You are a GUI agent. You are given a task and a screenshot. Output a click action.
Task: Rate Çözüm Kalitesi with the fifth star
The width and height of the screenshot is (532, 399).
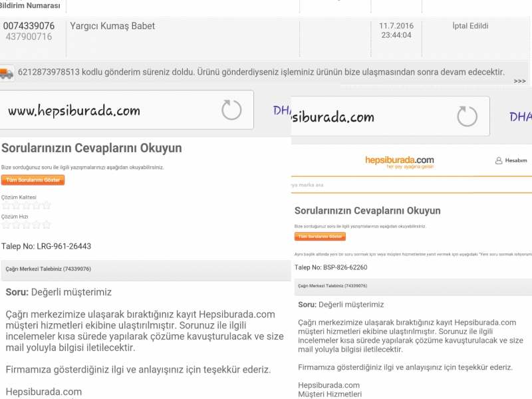(x=46, y=205)
